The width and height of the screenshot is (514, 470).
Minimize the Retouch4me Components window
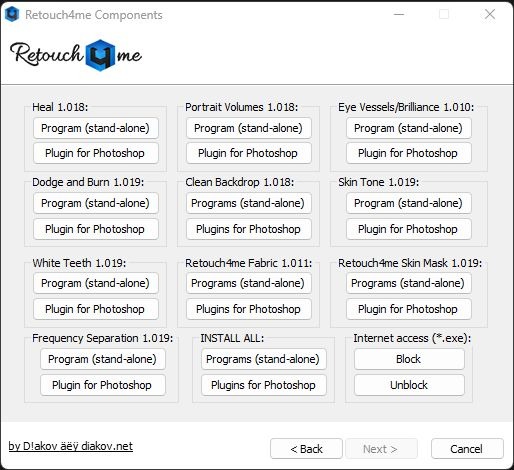click(x=399, y=14)
